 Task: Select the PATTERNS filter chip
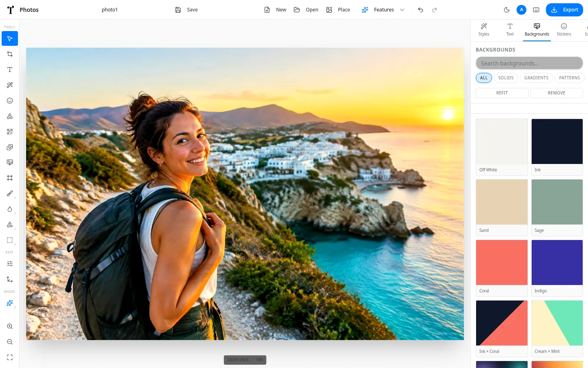570,78
